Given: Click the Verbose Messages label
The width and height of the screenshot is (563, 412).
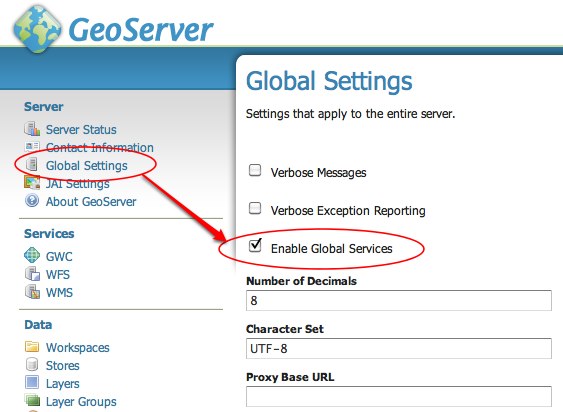Looking at the screenshot, I should pyautogui.click(x=318, y=173).
